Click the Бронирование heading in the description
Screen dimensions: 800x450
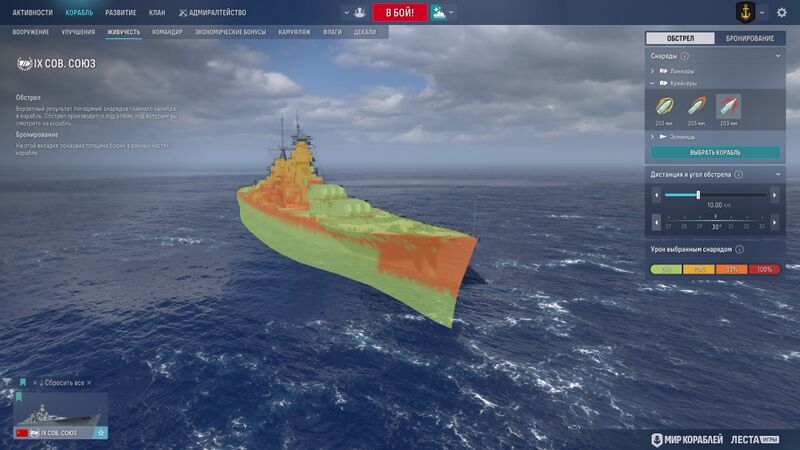pos(37,135)
